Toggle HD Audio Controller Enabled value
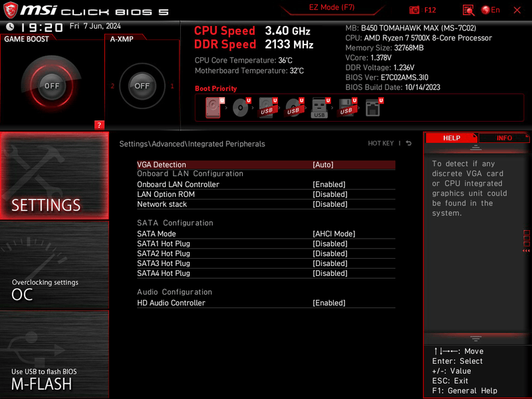Viewport: 532px width, 399px height. click(329, 303)
